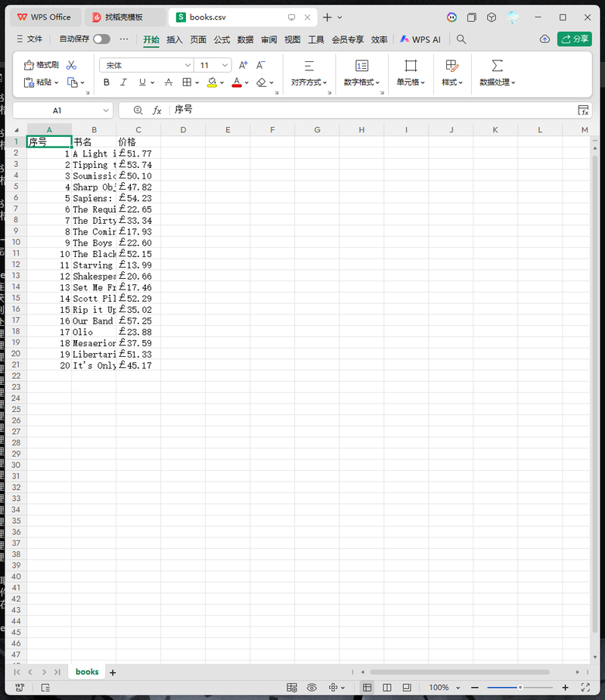The height and width of the screenshot is (700, 605).
Task: Open more options ellipsis menu
Action: 124,39
